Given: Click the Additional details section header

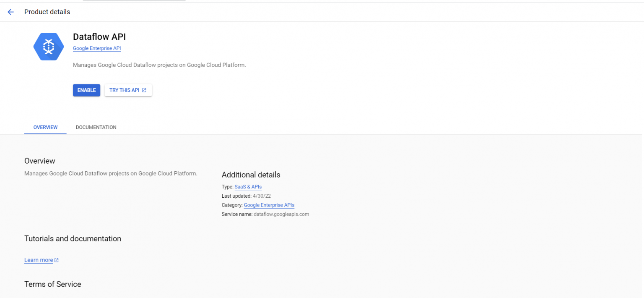Looking at the screenshot, I should 251,175.
